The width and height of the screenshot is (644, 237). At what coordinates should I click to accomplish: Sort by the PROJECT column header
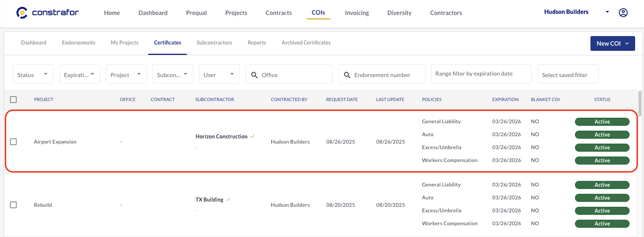point(44,99)
